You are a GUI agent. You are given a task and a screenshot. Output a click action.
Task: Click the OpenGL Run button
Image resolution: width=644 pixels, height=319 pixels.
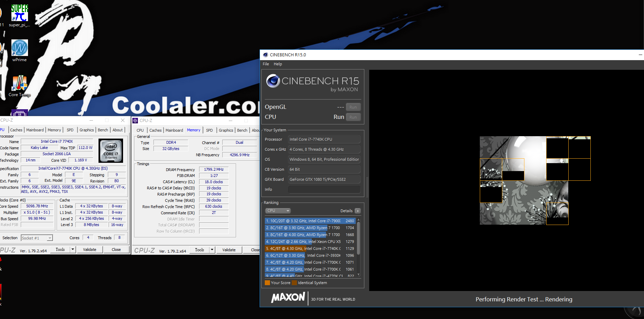pos(353,107)
